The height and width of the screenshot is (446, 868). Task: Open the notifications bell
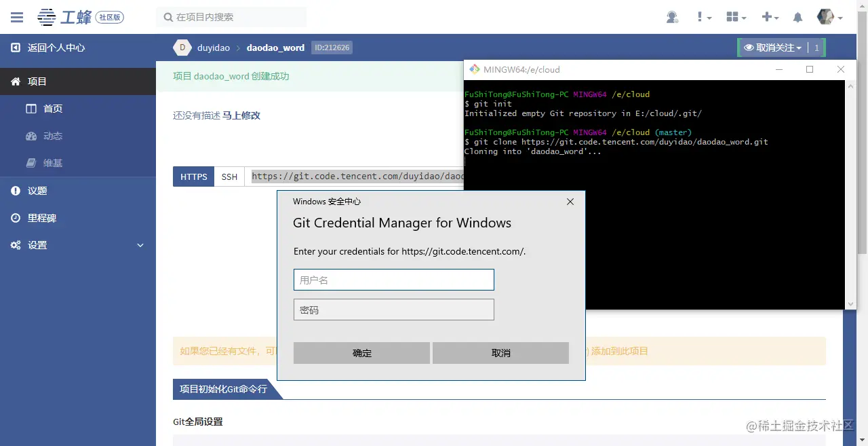pyautogui.click(x=798, y=17)
